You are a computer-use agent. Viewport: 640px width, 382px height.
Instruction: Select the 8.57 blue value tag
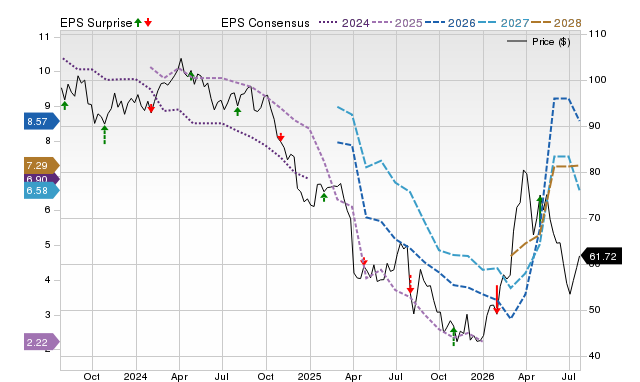click(x=42, y=122)
